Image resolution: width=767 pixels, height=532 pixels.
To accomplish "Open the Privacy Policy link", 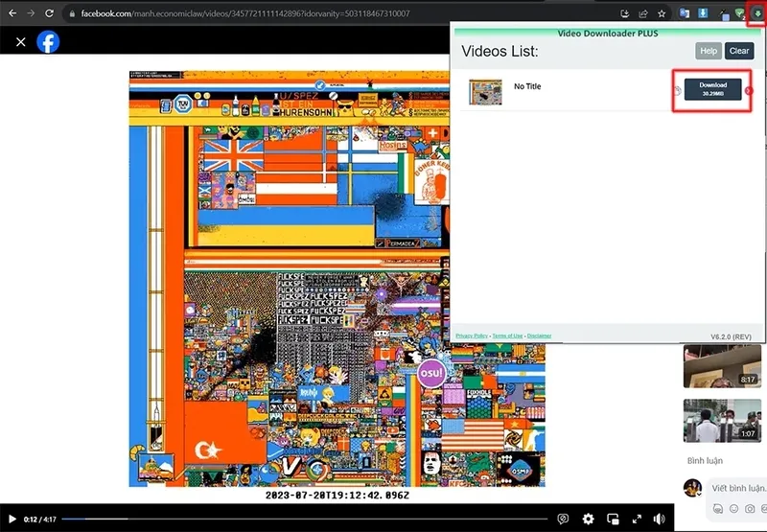I will point(471,335).
